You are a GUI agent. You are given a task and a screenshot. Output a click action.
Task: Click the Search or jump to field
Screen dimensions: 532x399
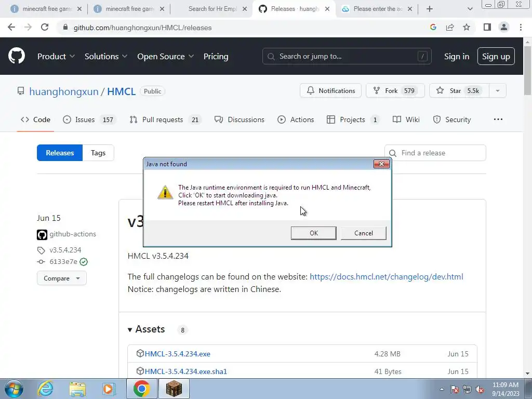coord(347,56)
